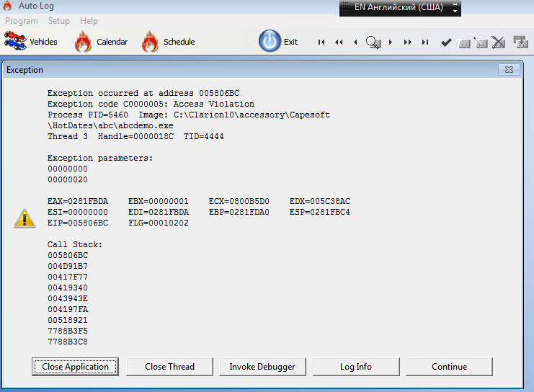Open the Vehicles browse window
The width and height of the screenshot is (534, 392).
click(31, 42)
